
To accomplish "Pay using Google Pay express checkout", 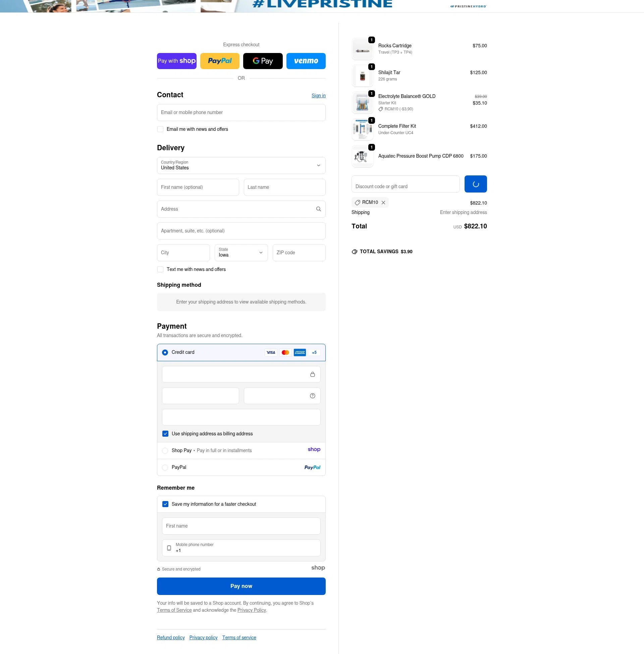I will pos(263,61).
